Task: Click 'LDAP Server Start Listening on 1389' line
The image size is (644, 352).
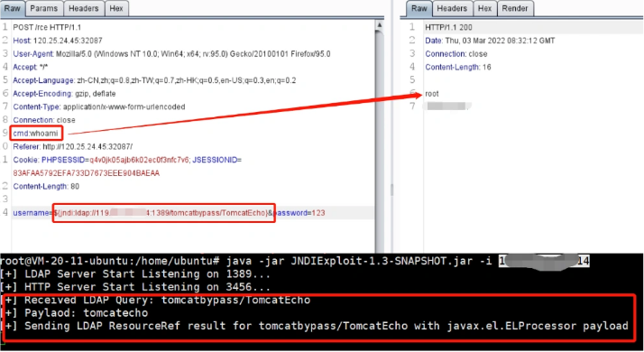Action: (x=135, y=273)
